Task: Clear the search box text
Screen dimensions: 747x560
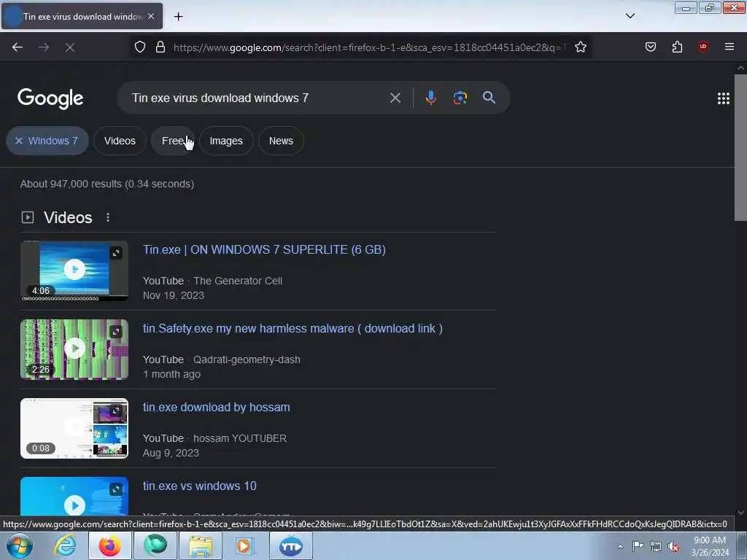Action: pos(395,98)
